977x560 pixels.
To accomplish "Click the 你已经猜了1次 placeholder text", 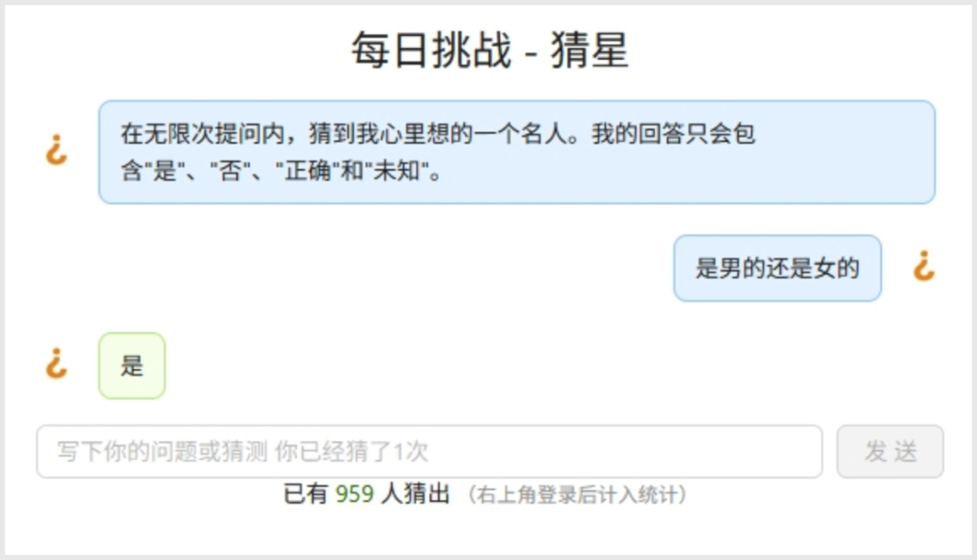I will click(x=351, y=451).
